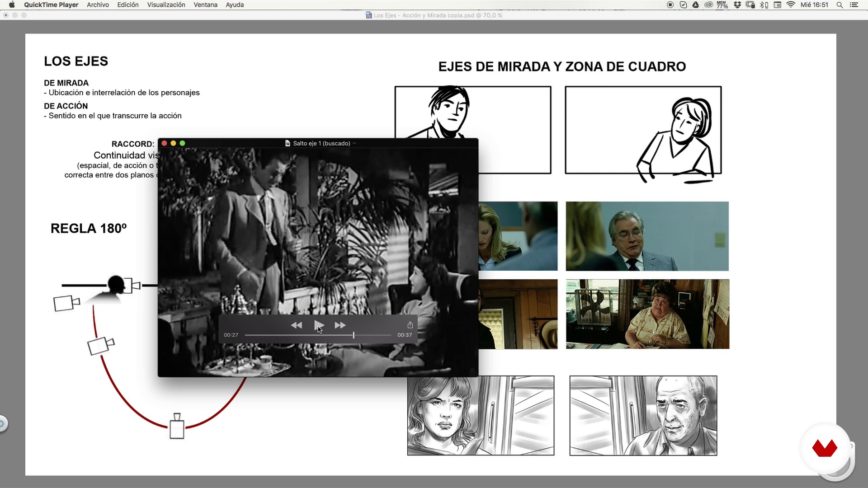This screenshot has width=868, height=488.
Task: Fast forward the QuickTime video
Action: [x=340, y=325]
